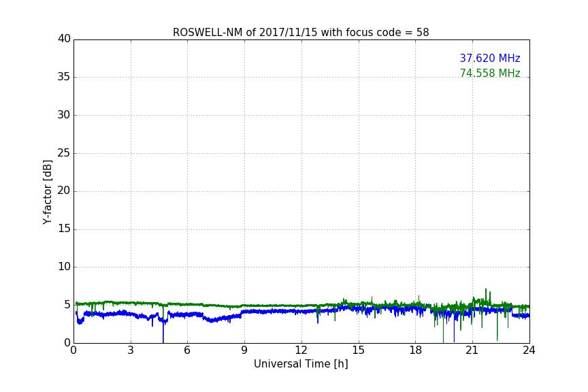Click the y-axis tick label '25'

coord(64,152)
